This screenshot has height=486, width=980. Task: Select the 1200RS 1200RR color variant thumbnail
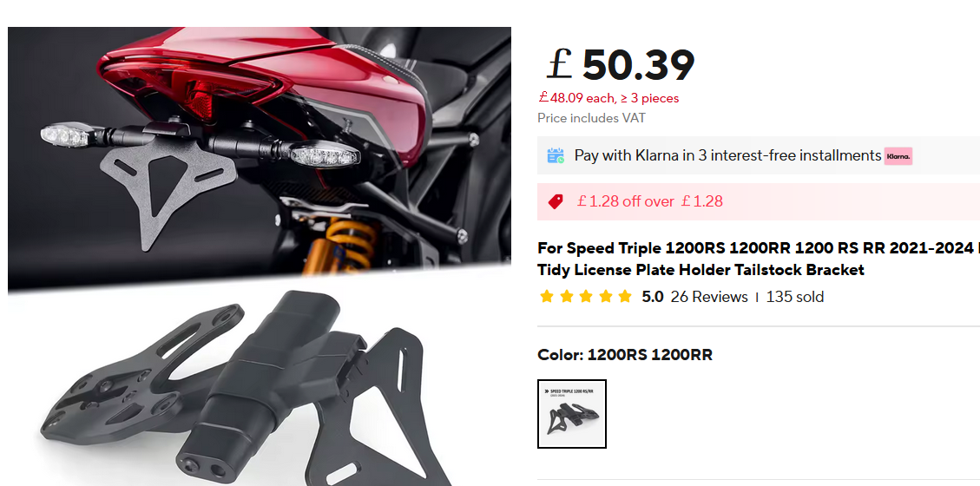pyautogui.click(x=572, y=414)
